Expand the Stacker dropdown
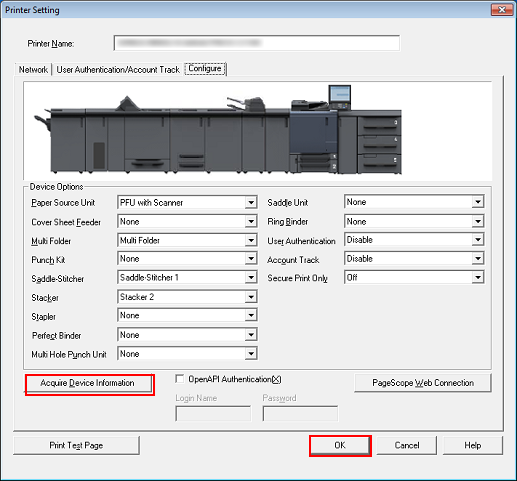 coord(187,297)
